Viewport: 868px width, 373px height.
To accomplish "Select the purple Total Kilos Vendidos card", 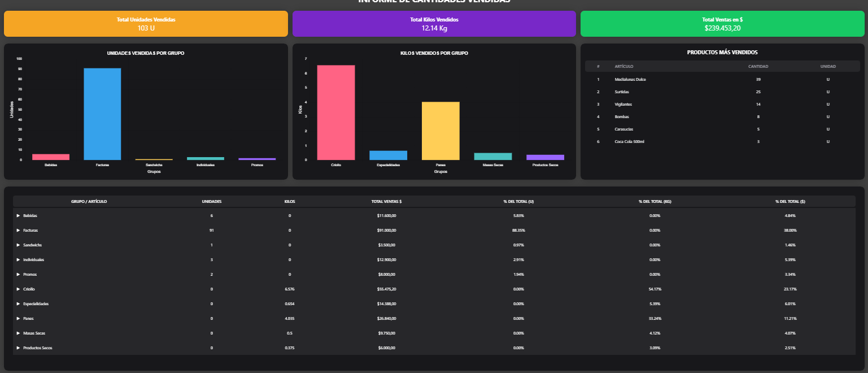I will [434, 24].
